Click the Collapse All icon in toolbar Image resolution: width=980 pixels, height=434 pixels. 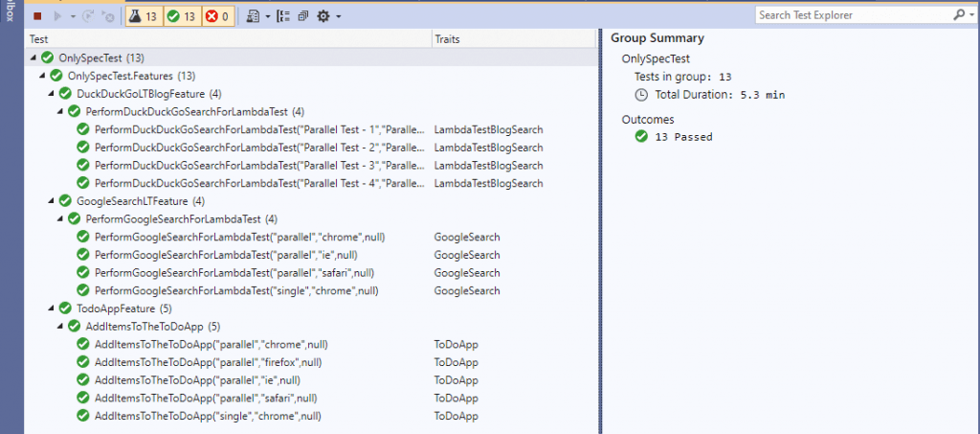[303, 16]
